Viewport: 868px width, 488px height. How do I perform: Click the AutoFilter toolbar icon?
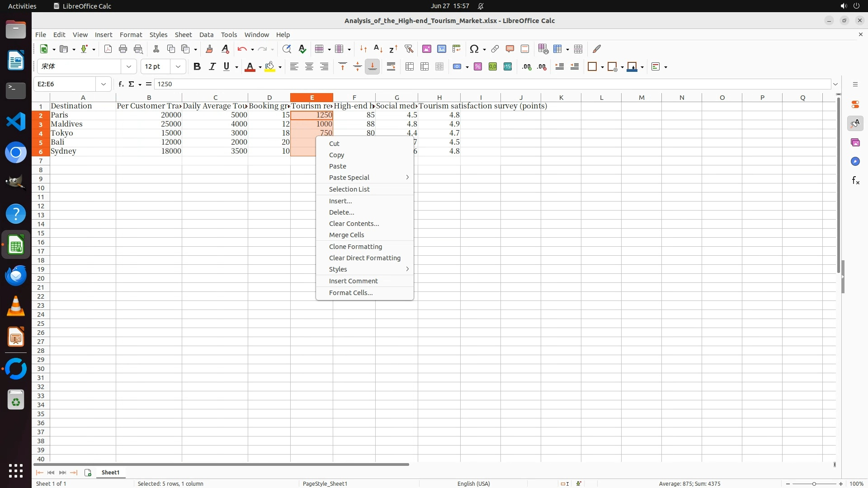pyautogui.click(x=409, y=49)
